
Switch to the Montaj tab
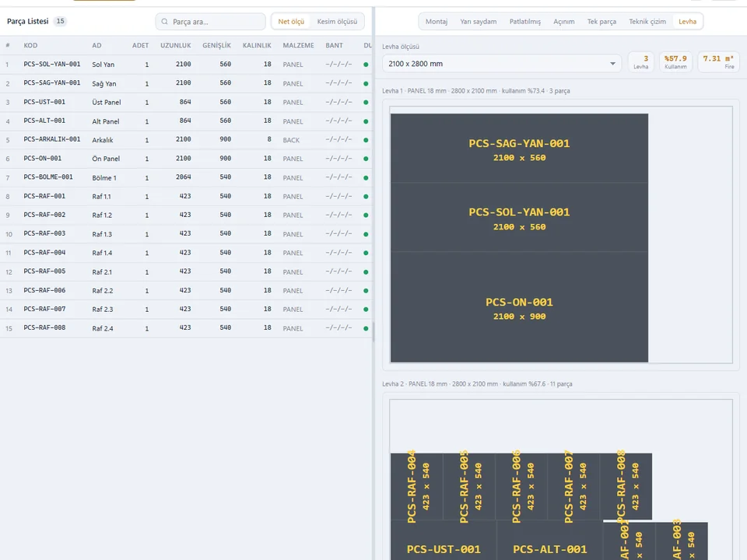[x=437, y=22]
